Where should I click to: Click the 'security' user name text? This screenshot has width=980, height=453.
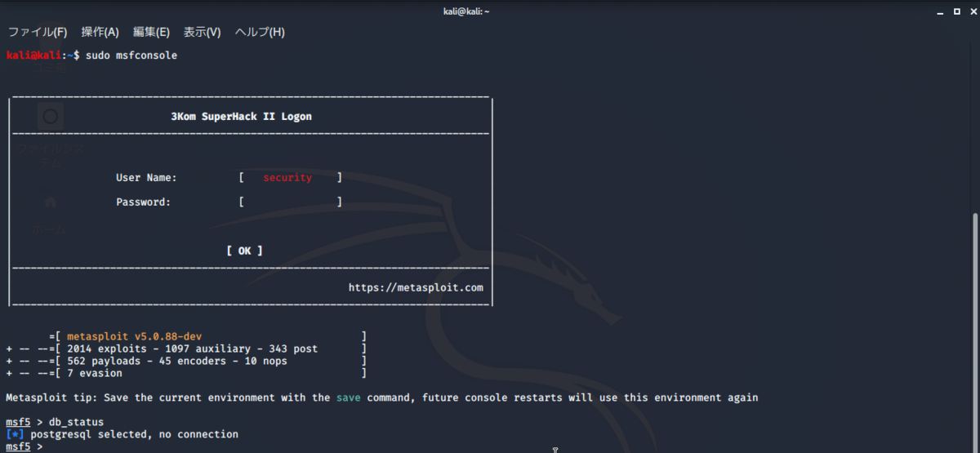point(287,177)
